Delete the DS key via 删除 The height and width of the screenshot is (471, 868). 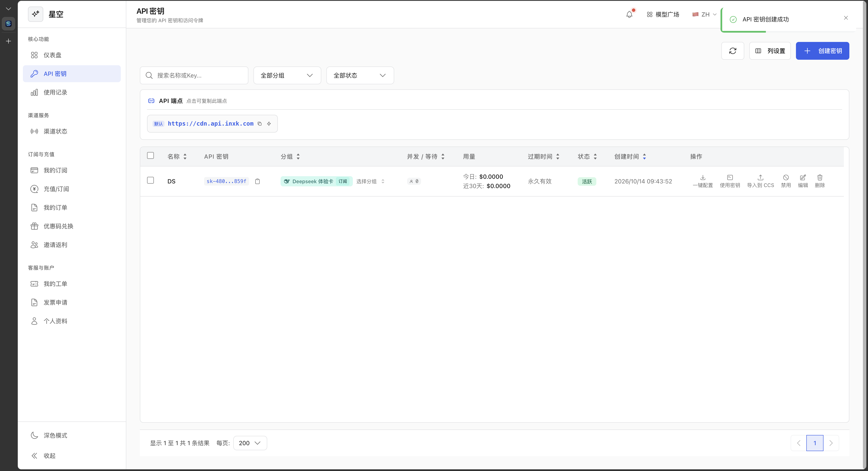(x=820, y=181)
